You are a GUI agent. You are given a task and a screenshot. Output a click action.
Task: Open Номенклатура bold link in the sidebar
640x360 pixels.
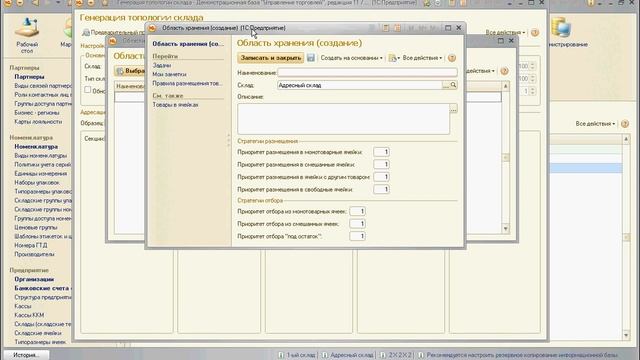(36, 147)
